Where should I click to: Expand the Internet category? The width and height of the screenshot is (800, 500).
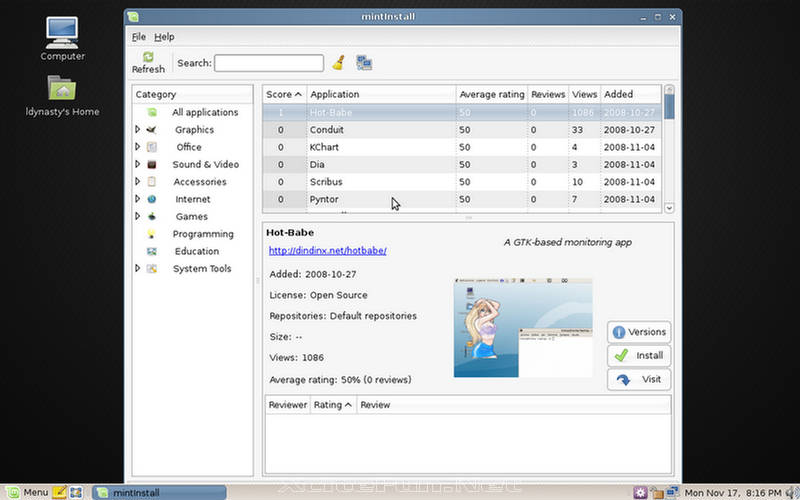(137, 199)
